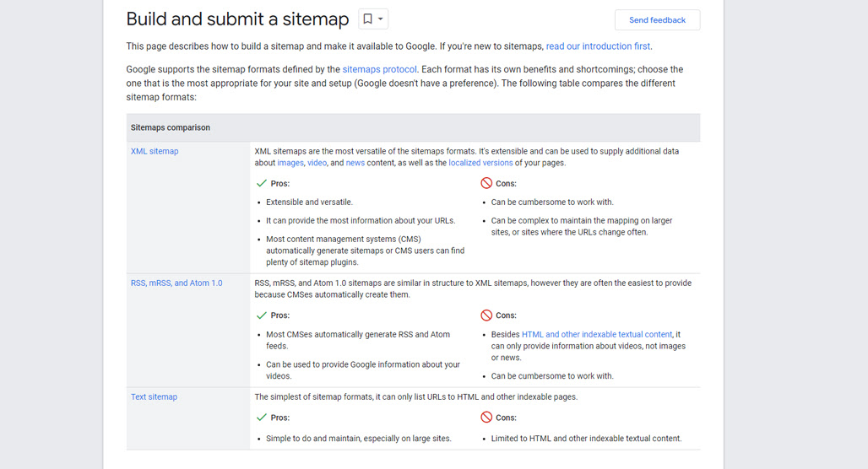Follow the images link in XML description
868x469 pixels.
[x=290, y=163]
